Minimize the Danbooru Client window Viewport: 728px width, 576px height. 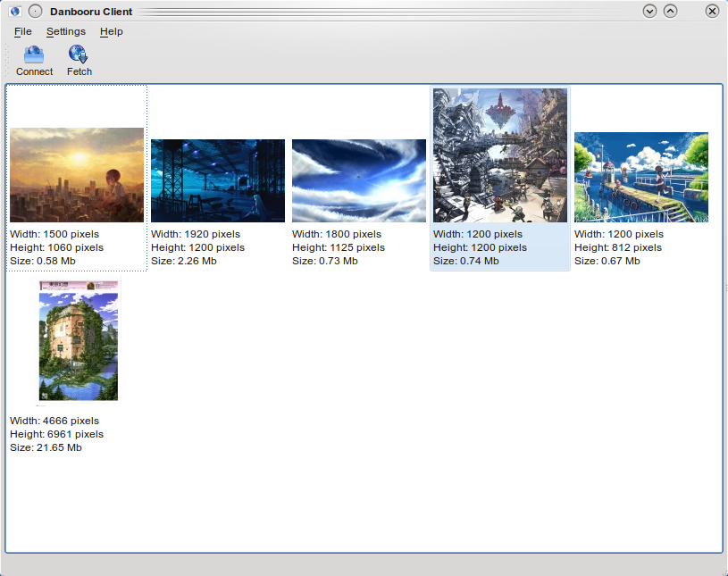(x=650, y=12)
